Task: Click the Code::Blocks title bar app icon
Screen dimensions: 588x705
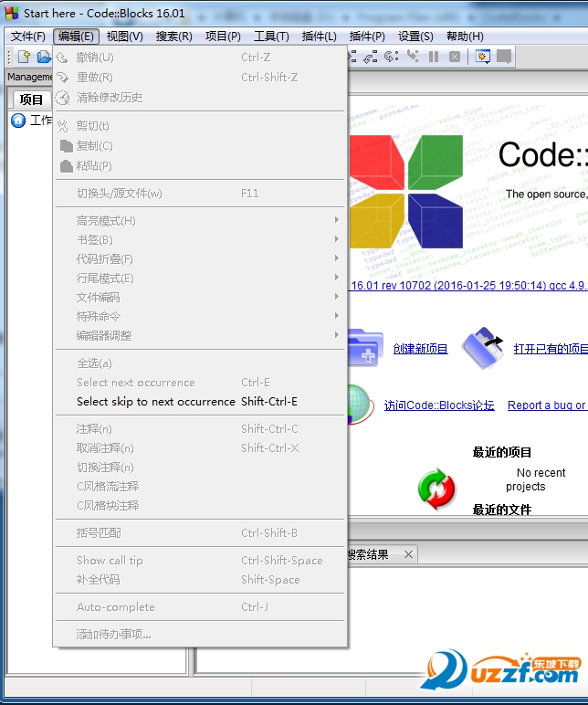Action: point(12,13)
